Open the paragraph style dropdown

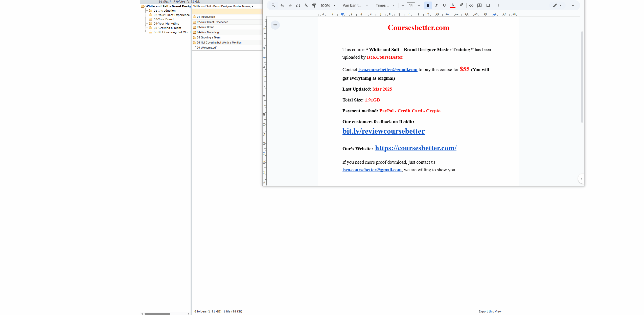point(355,5)
